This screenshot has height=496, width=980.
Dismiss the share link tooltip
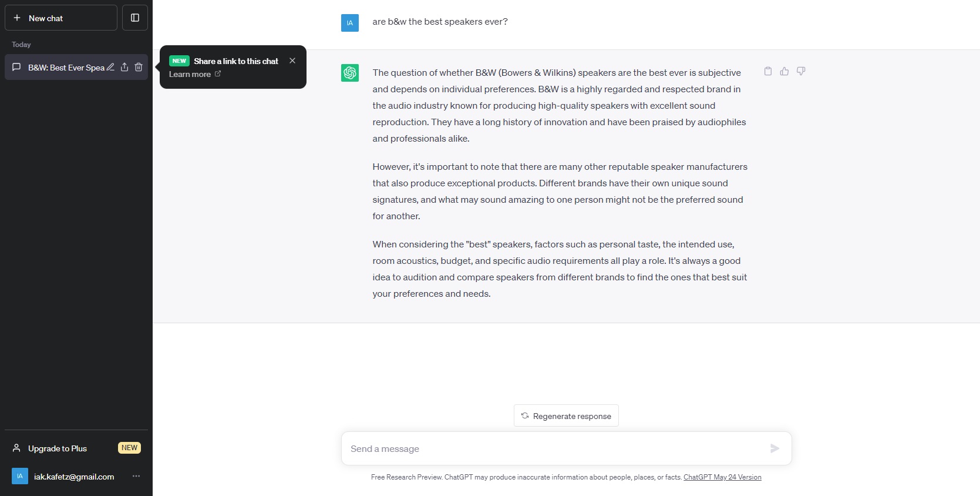pyautogui.click(x=292, y=61)
